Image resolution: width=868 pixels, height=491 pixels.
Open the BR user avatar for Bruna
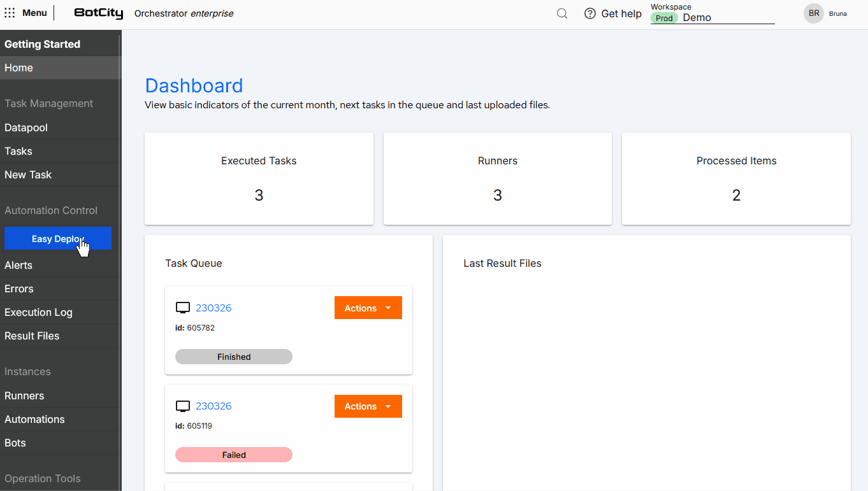(x=813, y=13)
